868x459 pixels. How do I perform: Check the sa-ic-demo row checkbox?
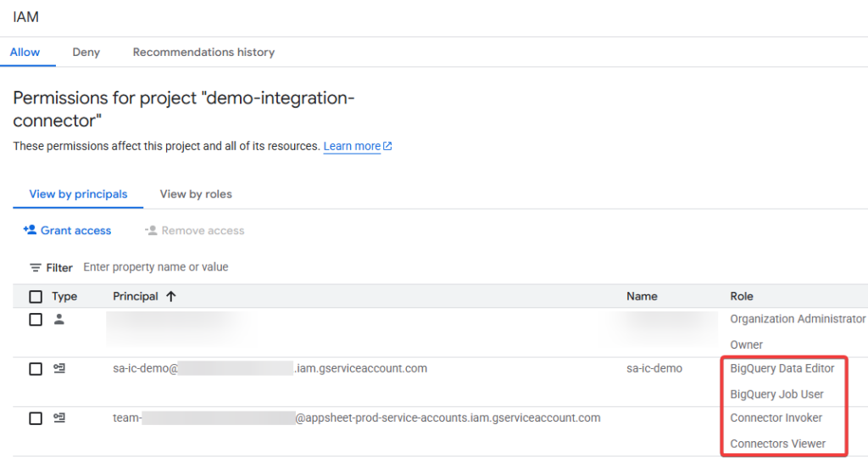click(x=36, y=368)
